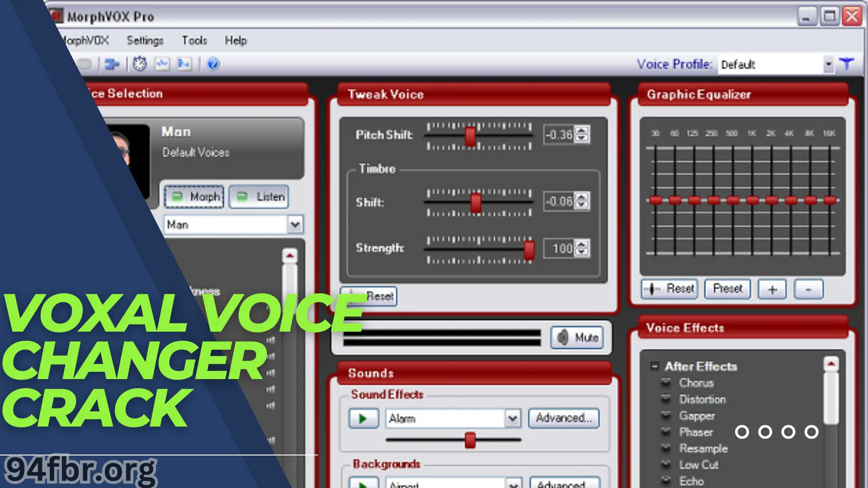Click the Graphic Equalizer Reset button
Viewport: 868px width, 488px height.
(670, 289)
